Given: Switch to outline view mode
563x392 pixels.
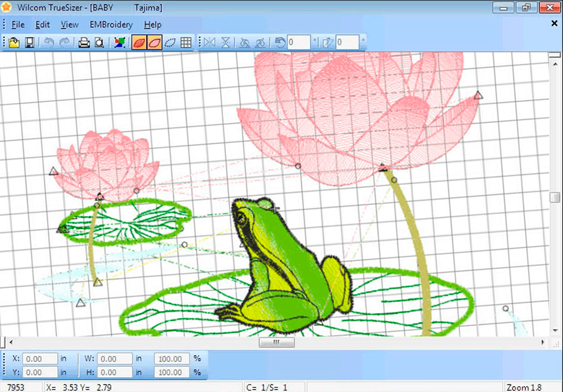Looking at the screenshot, I should point(171,42).
